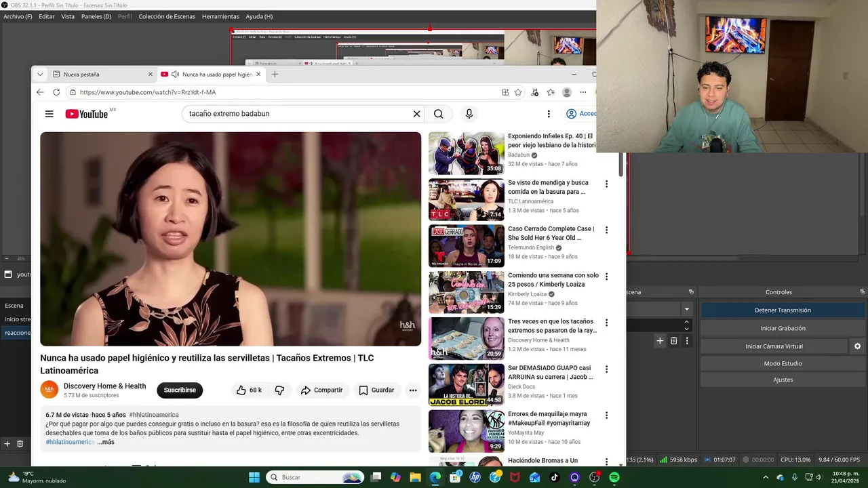
Task: Open the OBS Ayuda (H) menu
Action: click(x=259, y=16)
